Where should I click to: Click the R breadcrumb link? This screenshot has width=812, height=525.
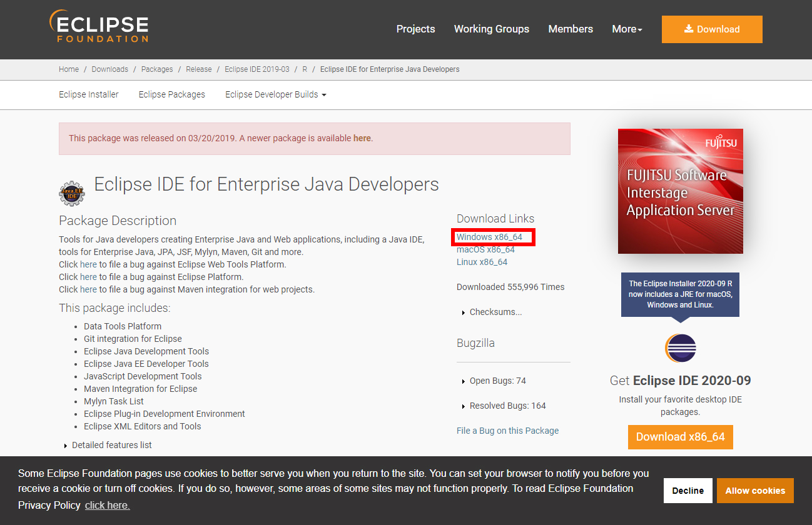[x=305, y=69]
